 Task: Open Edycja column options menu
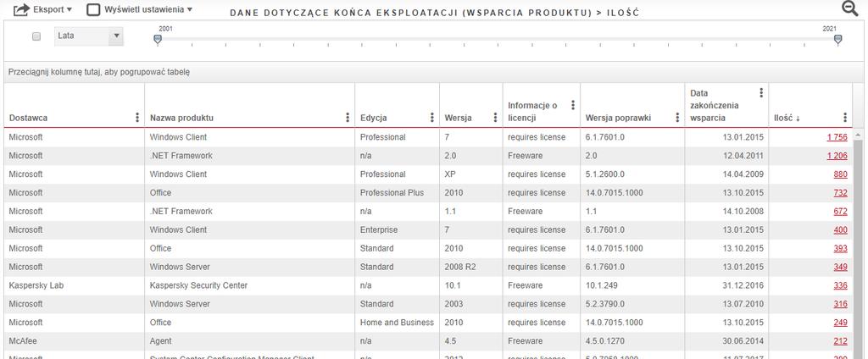(431, 118)
